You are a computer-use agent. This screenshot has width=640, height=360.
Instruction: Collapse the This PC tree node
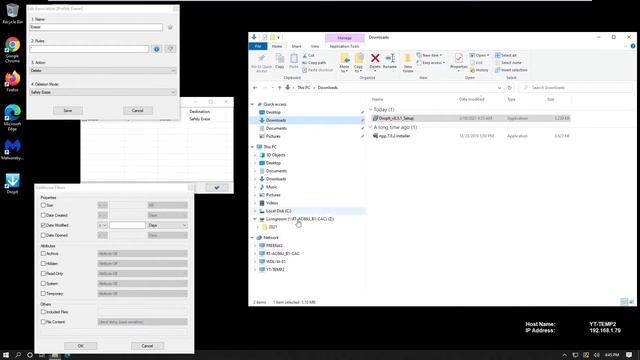(252, 147)
